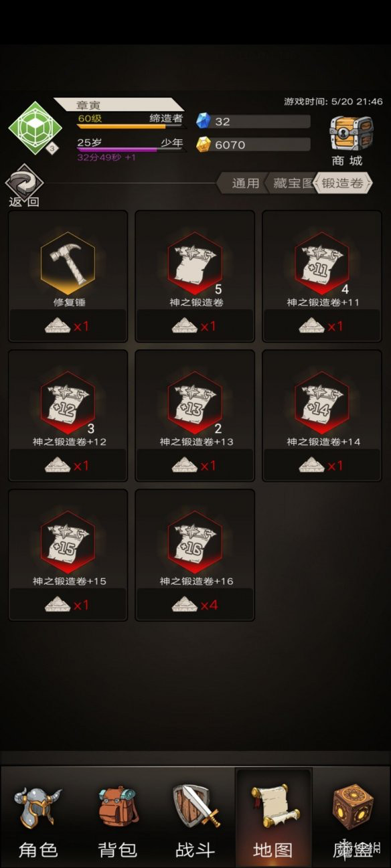Select the 修复锤 hammer icon
Viewport: 391px width, 868px height.
pyautogui.click(x=68, y=263)
